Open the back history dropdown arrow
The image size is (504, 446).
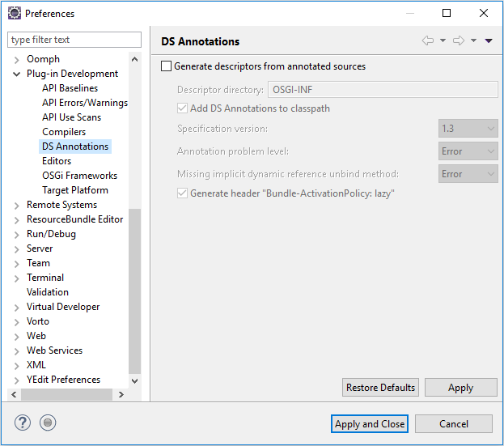click(x=443, y=40)
